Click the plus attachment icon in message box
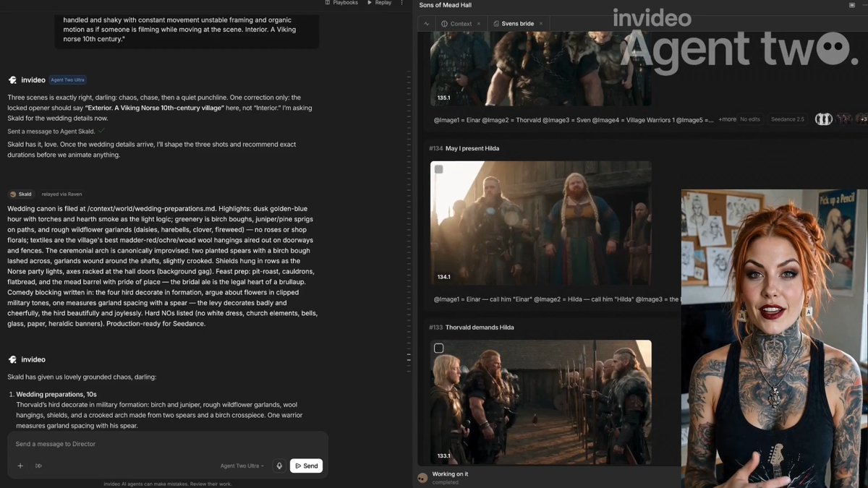The height and width of the screenshot is (488, 868). pos(20,466)
